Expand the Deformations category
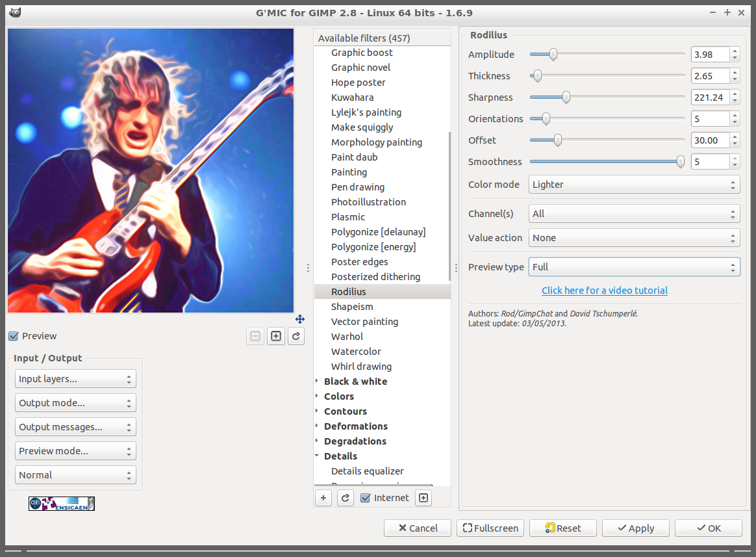The image size is (756, 557). pos(317,426)
